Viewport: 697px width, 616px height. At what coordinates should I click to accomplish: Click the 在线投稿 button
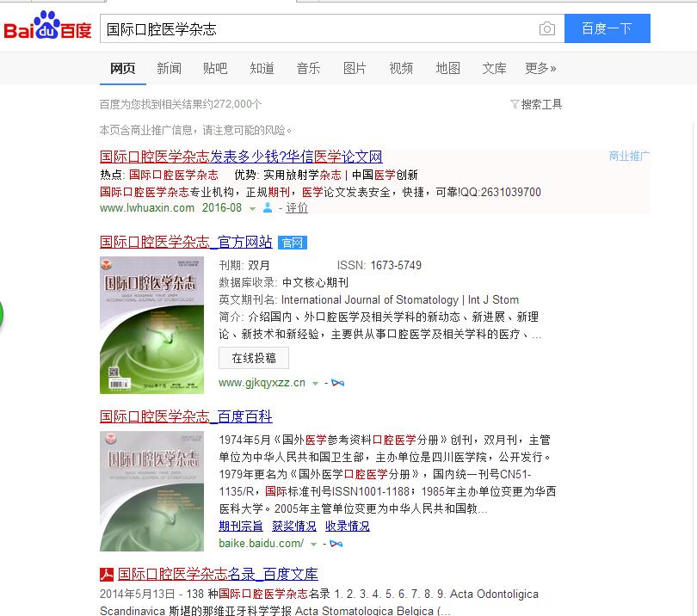[254, 358]
